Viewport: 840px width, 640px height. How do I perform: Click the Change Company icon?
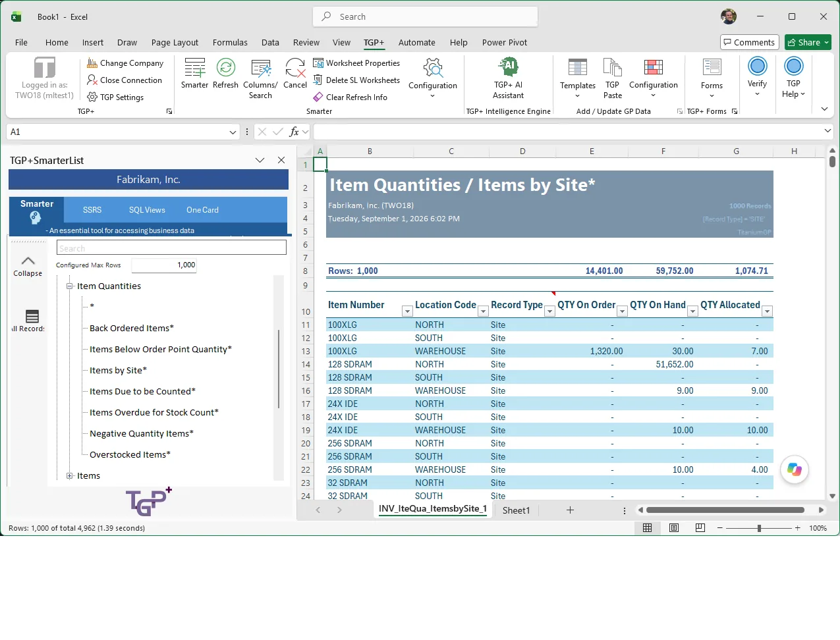tap(92, 63)
